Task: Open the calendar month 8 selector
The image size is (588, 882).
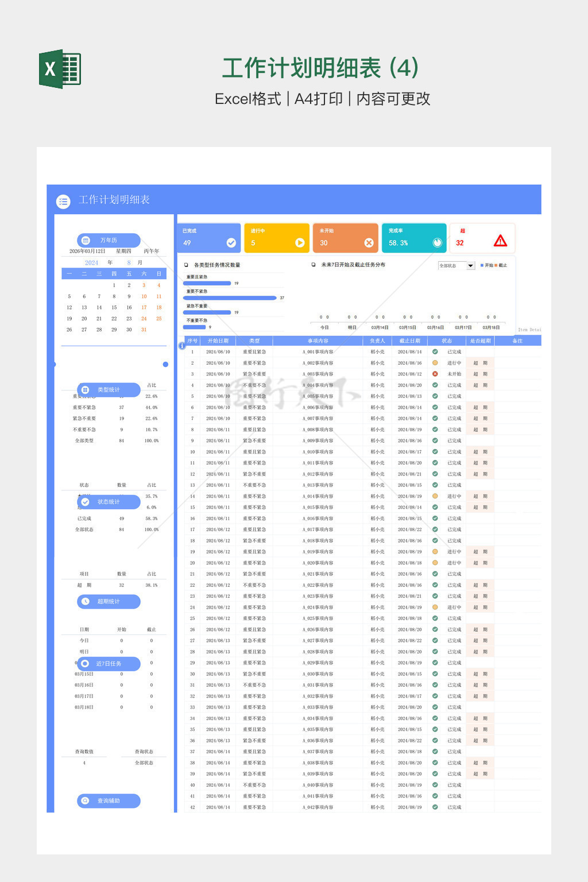Action: pos(129,262)
